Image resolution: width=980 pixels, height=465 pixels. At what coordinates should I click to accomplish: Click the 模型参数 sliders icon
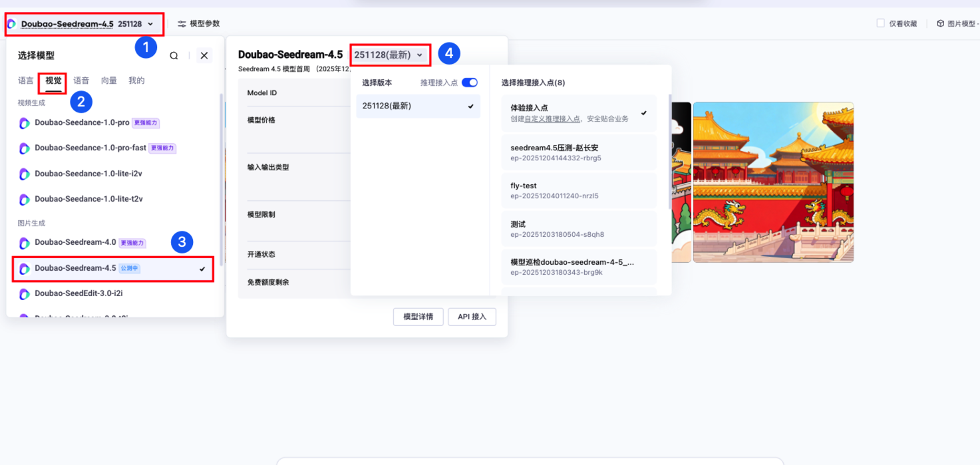tap(182, 24)
